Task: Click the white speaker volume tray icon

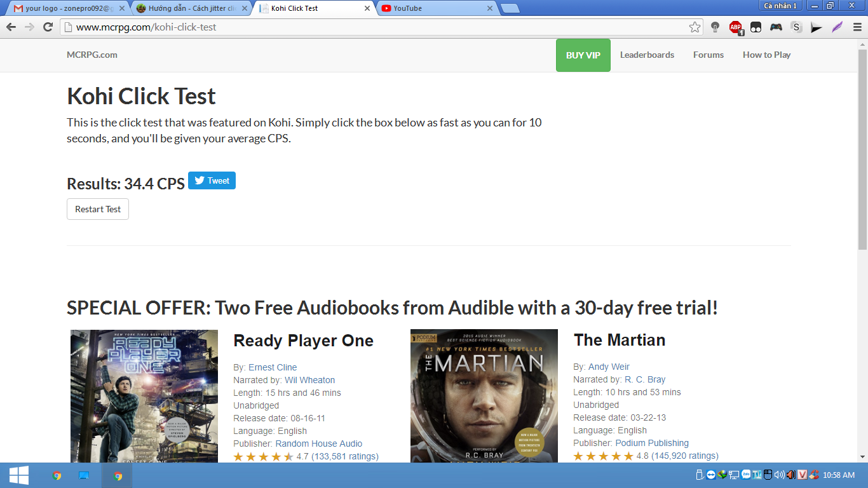Action: pos(779,475)
